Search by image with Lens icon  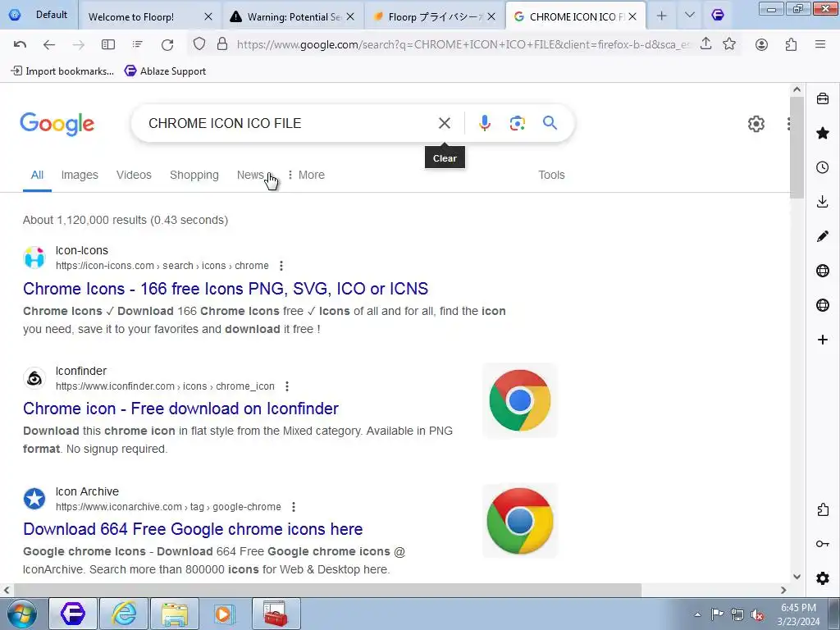coord(517,123)
